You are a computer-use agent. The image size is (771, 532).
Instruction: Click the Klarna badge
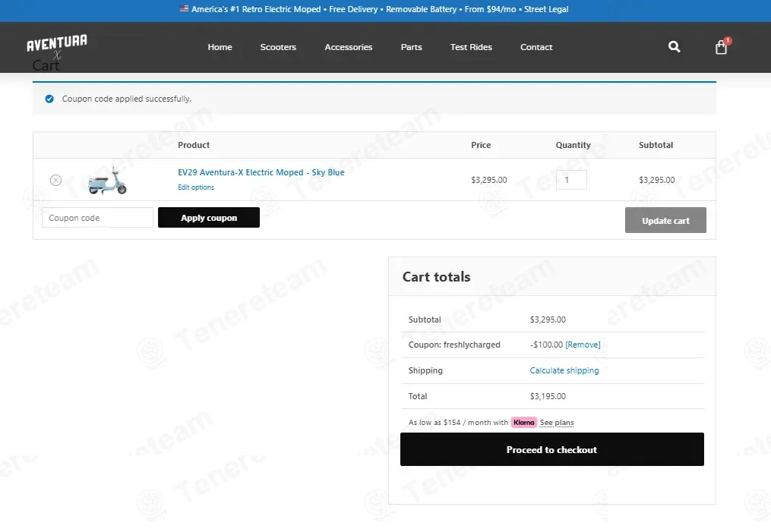coord(523,423)
